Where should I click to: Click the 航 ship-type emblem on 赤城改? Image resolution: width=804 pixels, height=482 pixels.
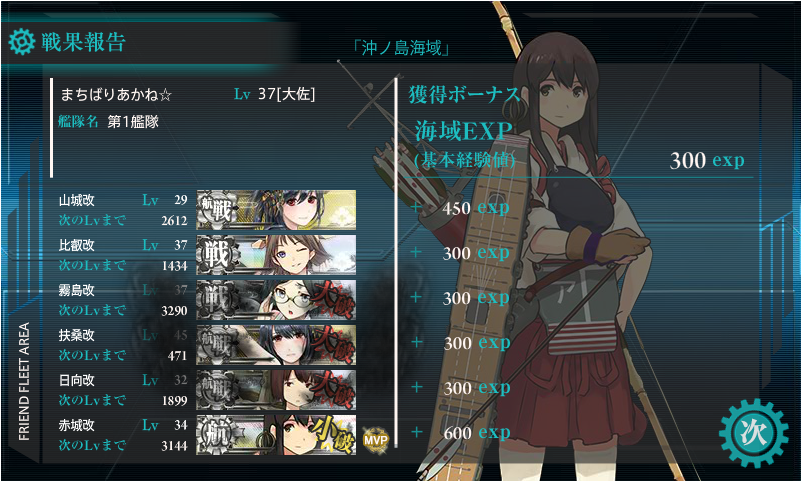[219, 435]
